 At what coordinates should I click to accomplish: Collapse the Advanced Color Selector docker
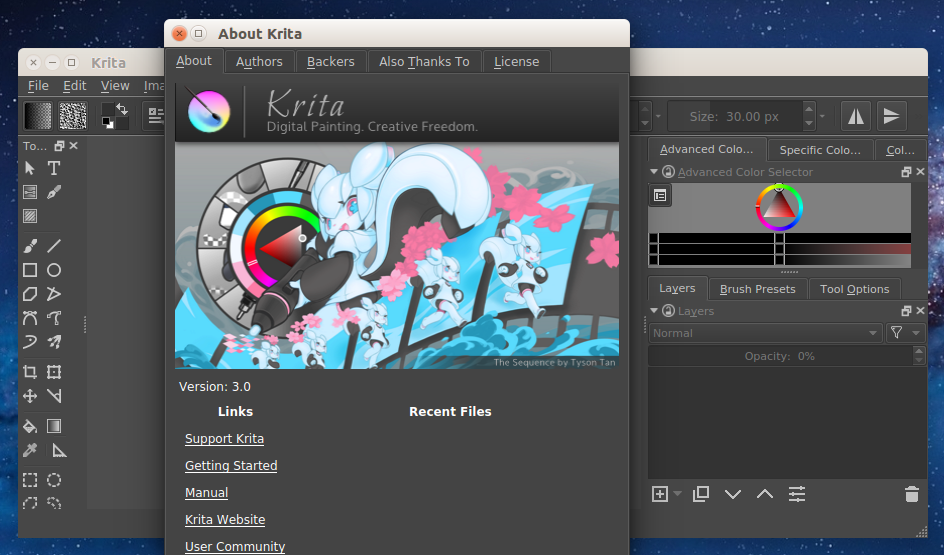pos(654,172)
